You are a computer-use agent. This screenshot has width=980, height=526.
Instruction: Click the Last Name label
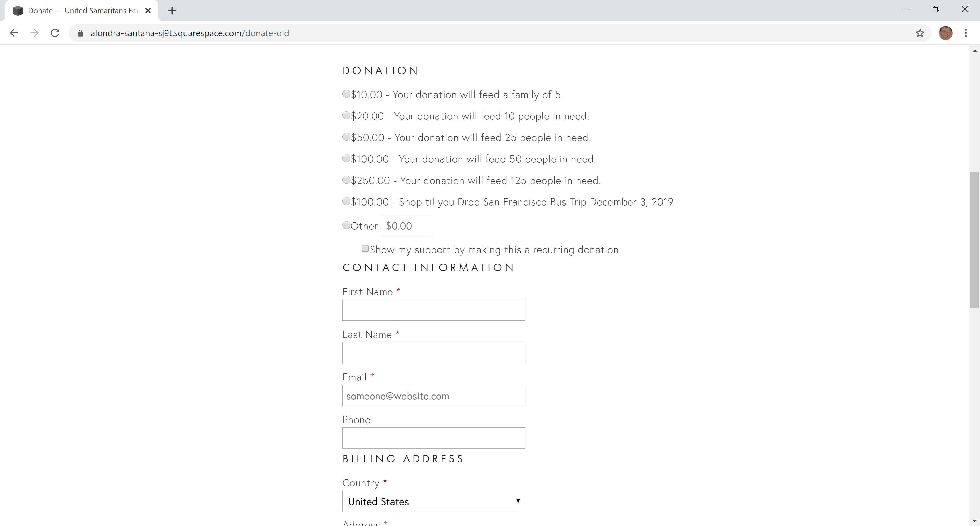click(x=367, y=334)
